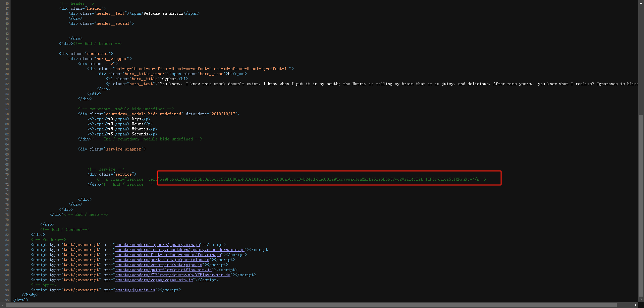Follow the waterpipe.js source link
This screenshot has width=644, height=308.
point(159,265)
